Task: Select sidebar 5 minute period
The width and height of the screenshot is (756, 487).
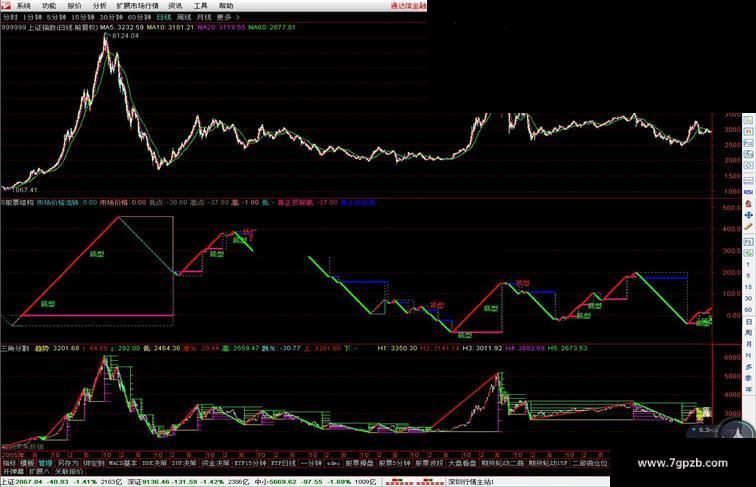Action: (748, 276)
